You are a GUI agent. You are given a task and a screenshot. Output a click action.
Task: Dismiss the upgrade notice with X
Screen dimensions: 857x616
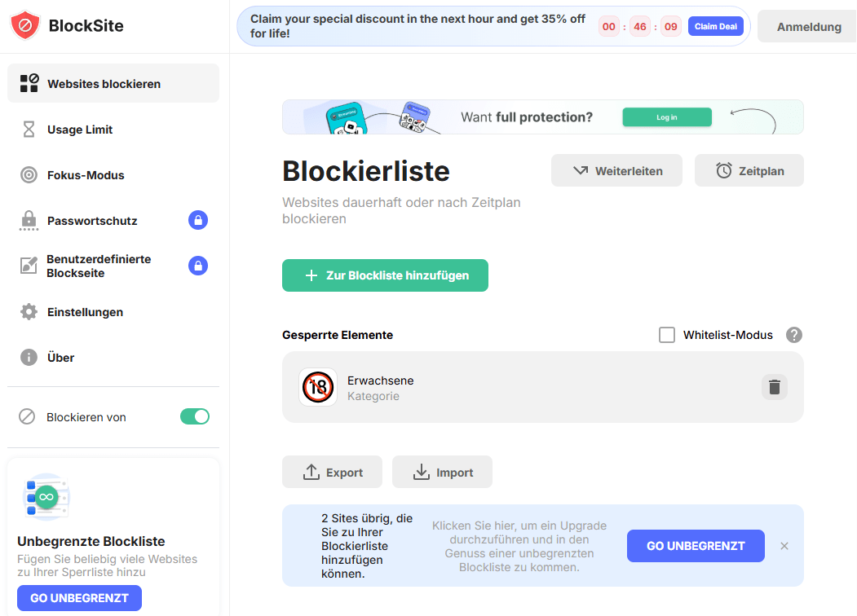click(784, 546)
